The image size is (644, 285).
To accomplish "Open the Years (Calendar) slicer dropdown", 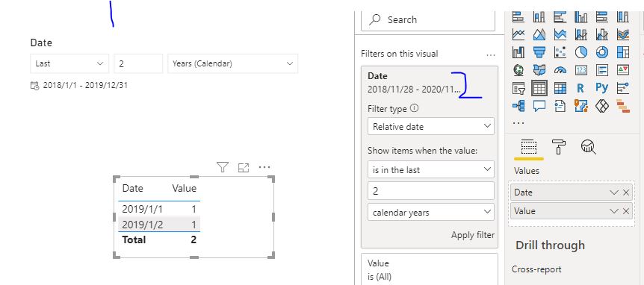I will 233,63.
